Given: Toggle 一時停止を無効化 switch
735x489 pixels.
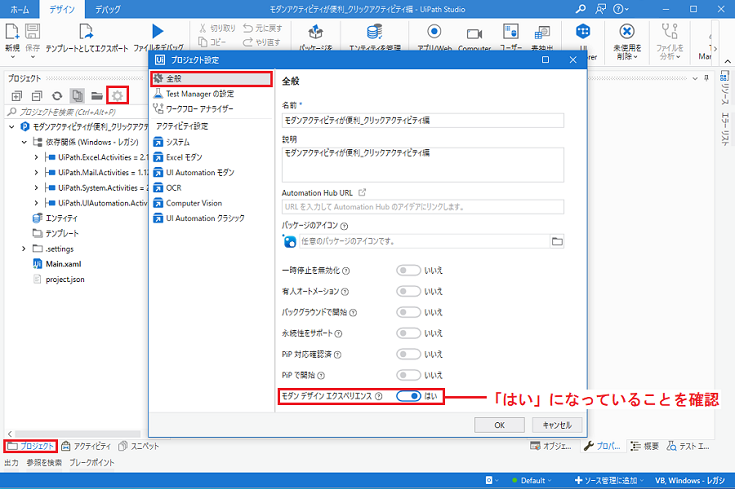Looking at the screenshot, I should [408, 271].
